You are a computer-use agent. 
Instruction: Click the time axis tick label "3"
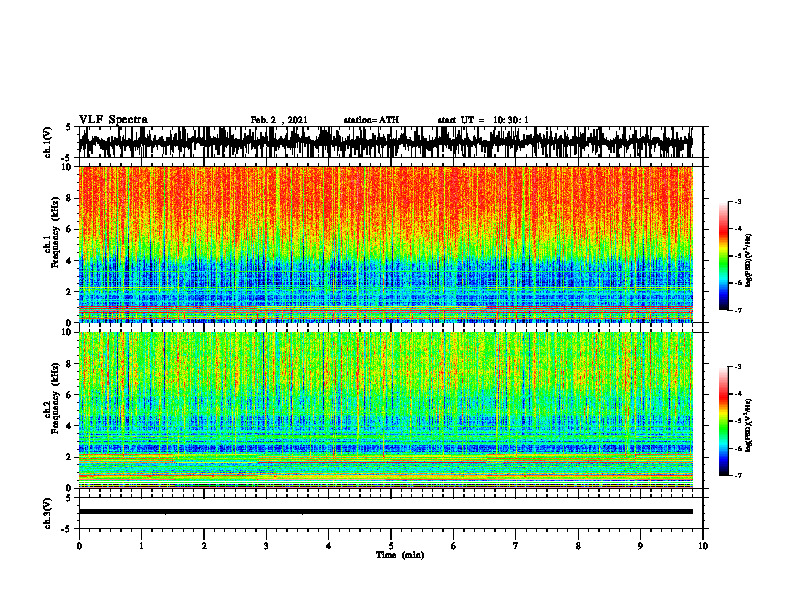(x=266, y=546)
